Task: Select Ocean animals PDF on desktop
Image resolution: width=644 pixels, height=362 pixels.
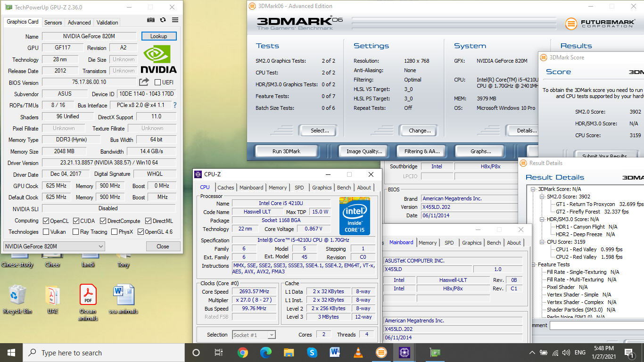Action: pos(88,303)
